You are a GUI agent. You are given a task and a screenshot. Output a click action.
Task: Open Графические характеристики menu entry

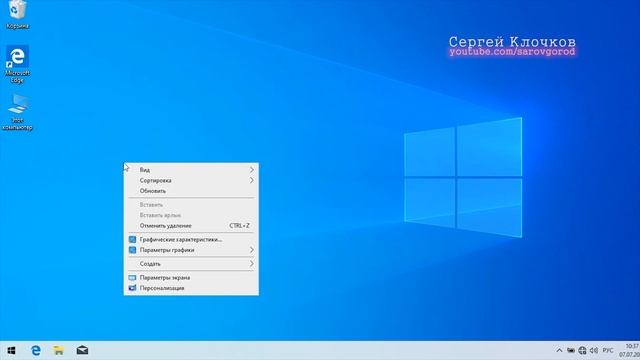coord(191,239)
